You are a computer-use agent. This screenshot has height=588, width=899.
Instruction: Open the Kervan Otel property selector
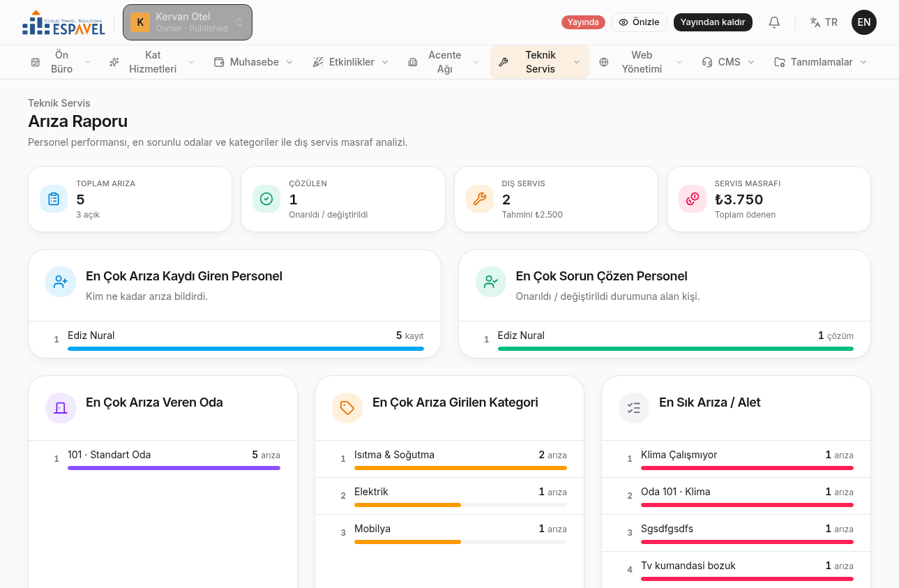pyautogui.click(x=188, y=22)
